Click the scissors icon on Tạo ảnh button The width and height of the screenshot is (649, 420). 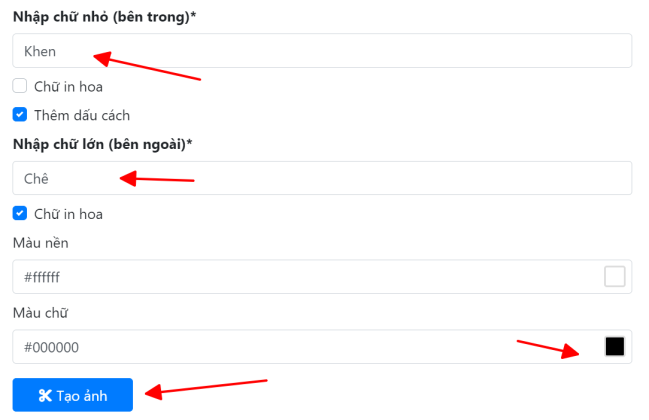[x=45, y=396]
